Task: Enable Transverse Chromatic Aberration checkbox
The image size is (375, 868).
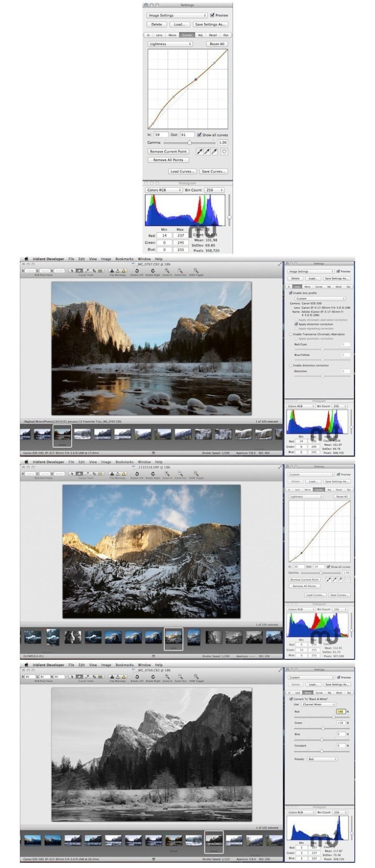Action: (291, 334)
